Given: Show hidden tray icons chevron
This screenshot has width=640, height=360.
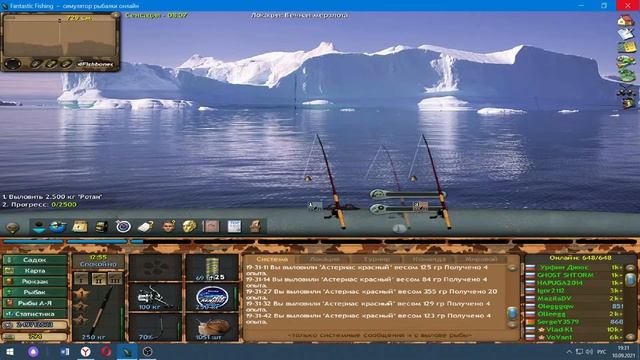Looking at the screenshot, I should pos(569,351).
